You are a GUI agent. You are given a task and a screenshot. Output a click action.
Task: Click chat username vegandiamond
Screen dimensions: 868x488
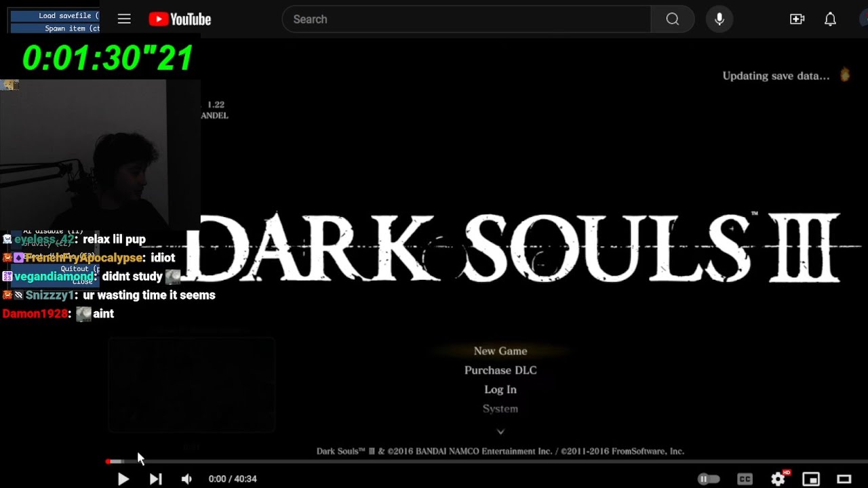pyautogui.click(x=54, y=277)
